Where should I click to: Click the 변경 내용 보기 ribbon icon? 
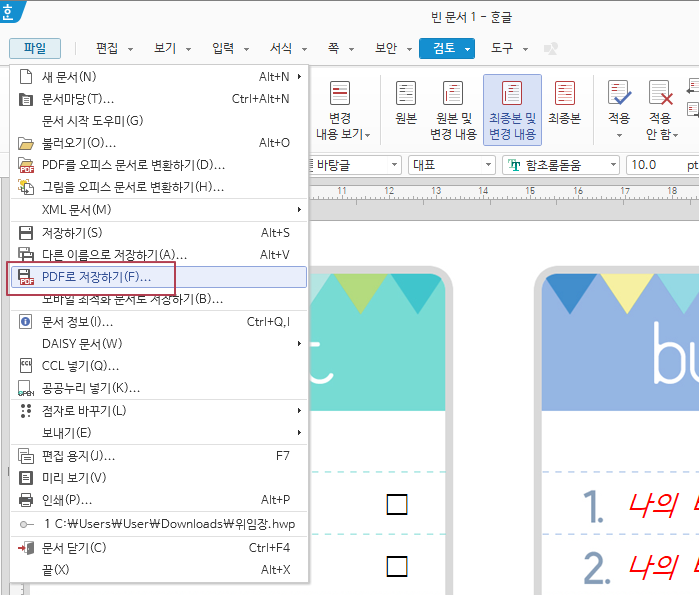[340, 93]
